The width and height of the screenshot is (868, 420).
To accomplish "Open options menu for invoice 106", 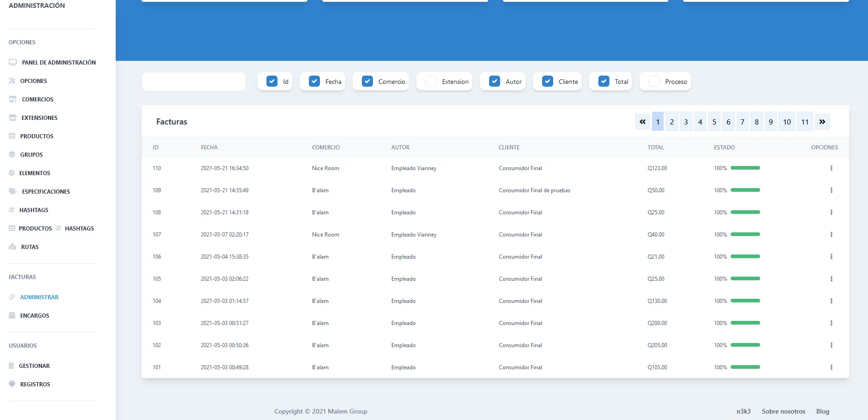I will (x=831, y=257).
